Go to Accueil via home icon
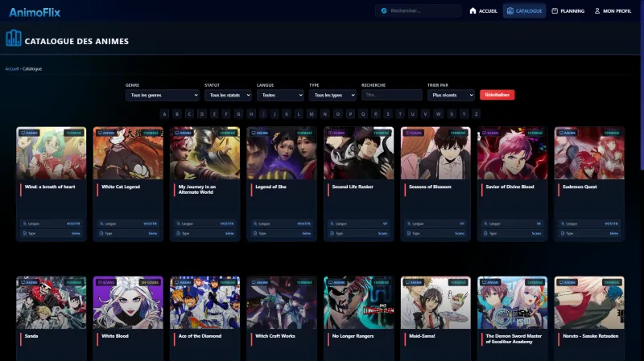The height and width of the screenshot is (361, 644). (x=484, y=10)
